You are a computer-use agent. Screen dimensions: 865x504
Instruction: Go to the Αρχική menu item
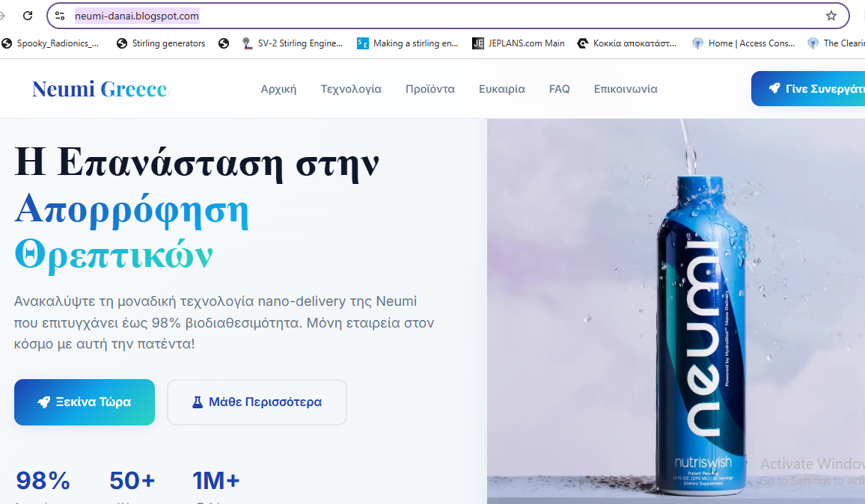point(278,89)
